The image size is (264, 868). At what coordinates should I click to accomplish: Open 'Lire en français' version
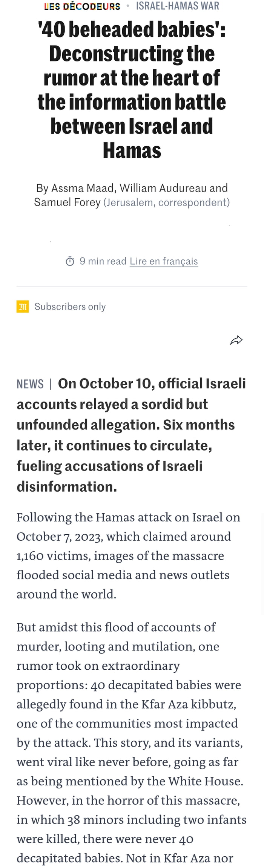[x=164, y=261]
